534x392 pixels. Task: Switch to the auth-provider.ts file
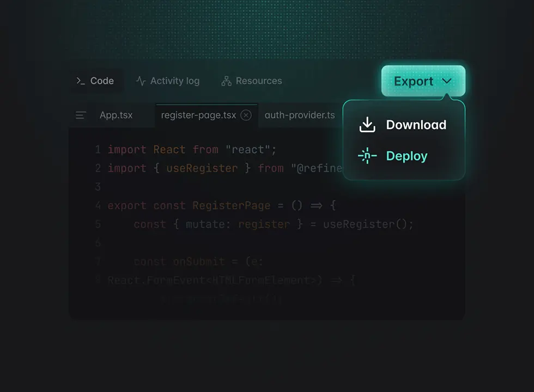coord(299,115)
